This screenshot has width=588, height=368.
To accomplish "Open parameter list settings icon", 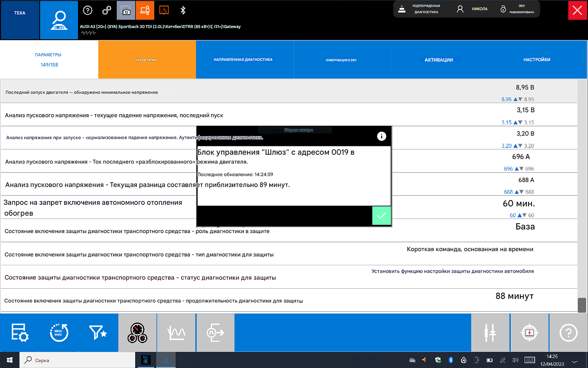I will 20,333.
